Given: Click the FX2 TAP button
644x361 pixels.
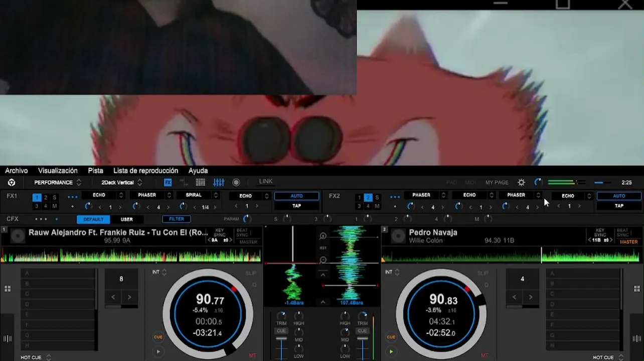Looking at the screenshot, I should (x=619, y=206).
